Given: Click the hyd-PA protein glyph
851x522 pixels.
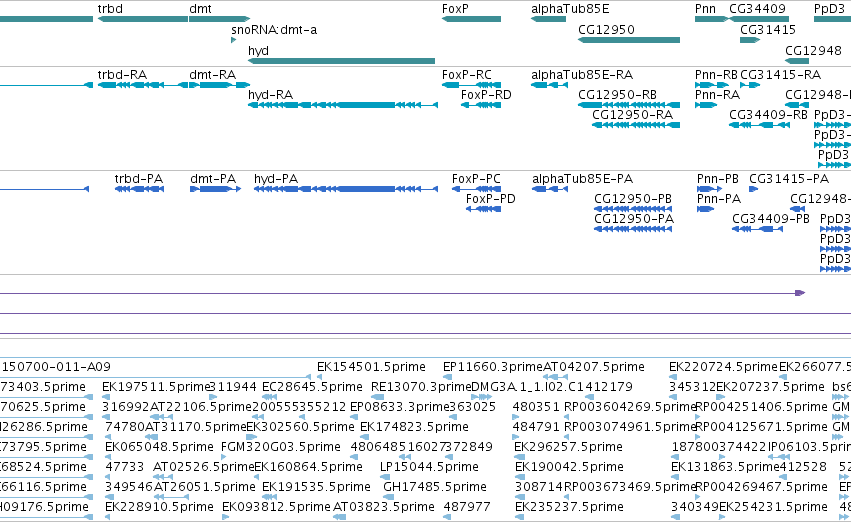Looking at the screenshot, I should pyautogui.click(x=346, y=189).
